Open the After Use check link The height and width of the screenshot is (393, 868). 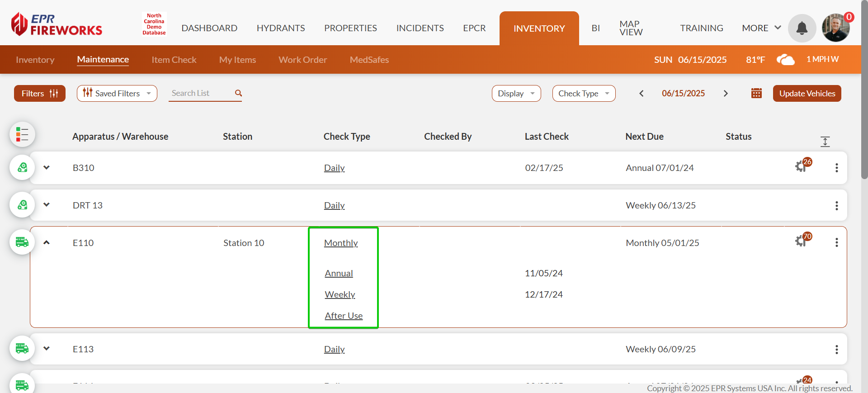[x=344, y=316]
